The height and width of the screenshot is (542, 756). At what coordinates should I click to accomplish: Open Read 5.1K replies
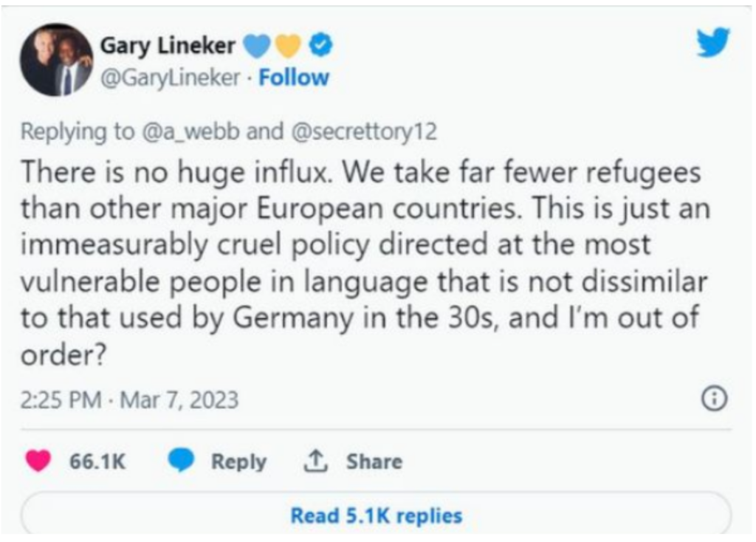coord(376,515)
